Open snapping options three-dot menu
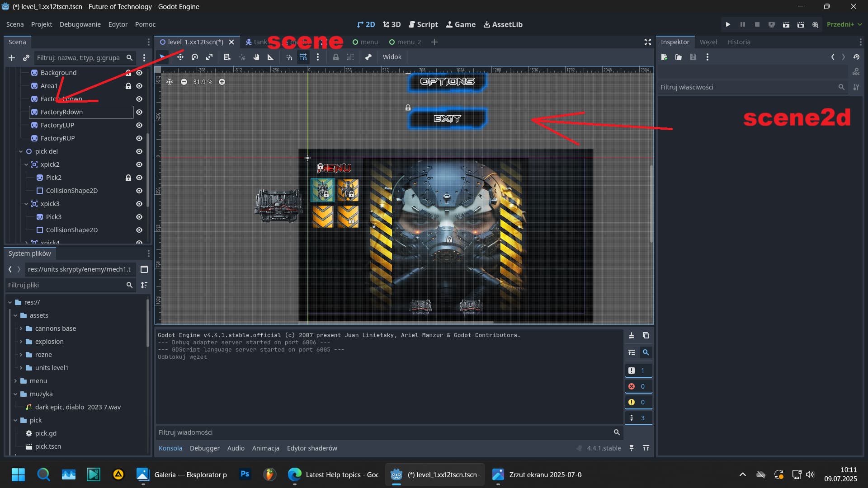 coord(318,57)
